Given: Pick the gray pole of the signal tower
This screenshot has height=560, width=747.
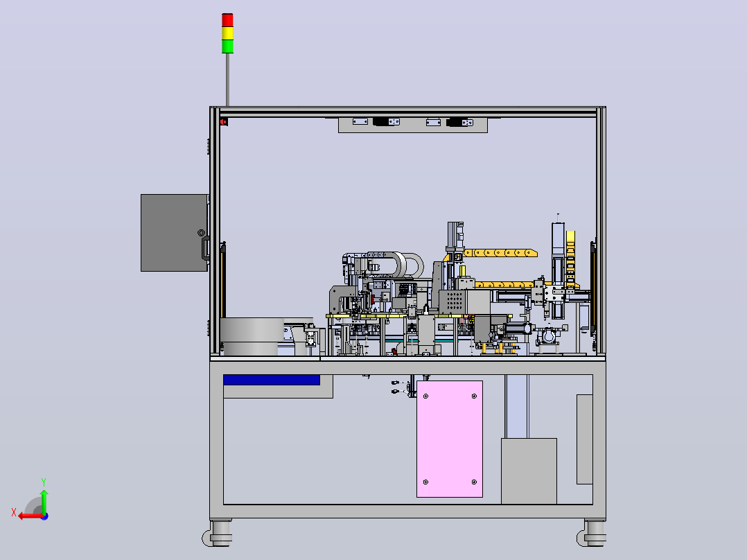Looking at the screenshot, I should pyautogui.click(x=228, y=80).
